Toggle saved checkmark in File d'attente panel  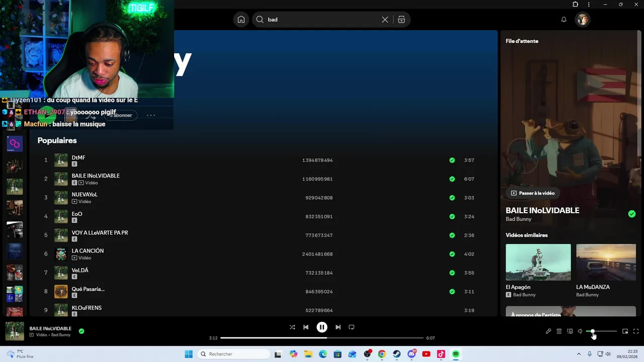click(632, 214)
